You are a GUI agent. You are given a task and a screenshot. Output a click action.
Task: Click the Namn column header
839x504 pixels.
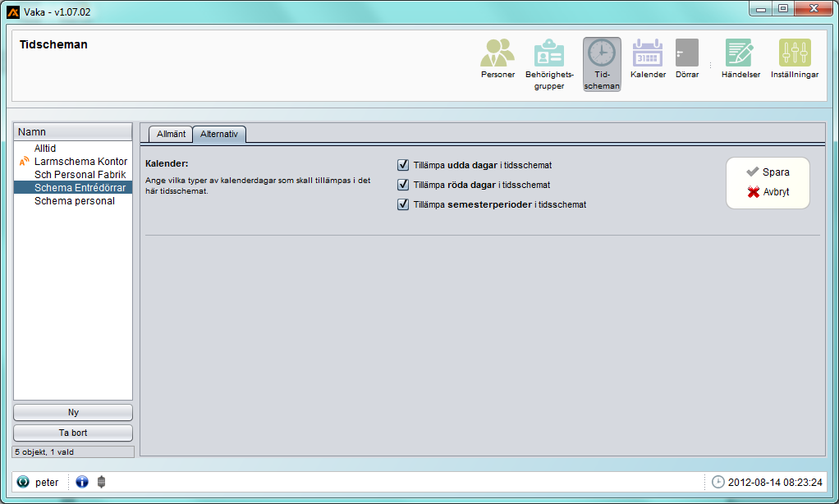pyautogui.click(x=73, y=132)
